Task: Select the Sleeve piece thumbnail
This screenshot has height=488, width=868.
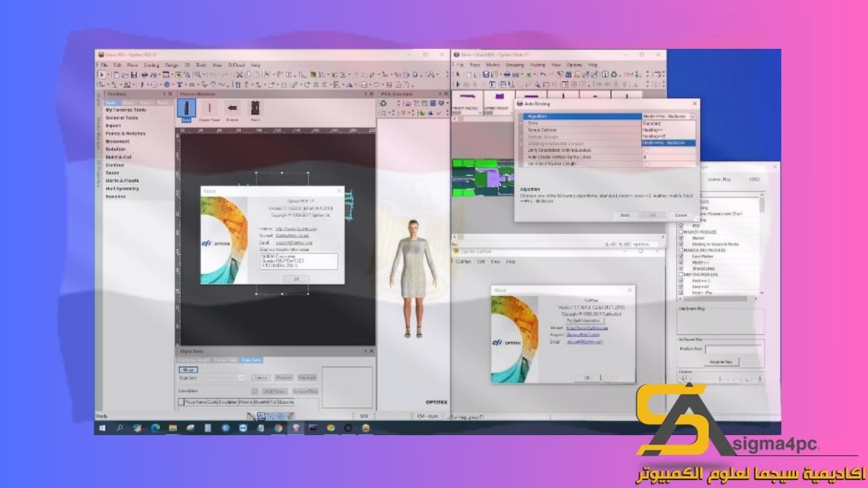Action: [233, 110]
